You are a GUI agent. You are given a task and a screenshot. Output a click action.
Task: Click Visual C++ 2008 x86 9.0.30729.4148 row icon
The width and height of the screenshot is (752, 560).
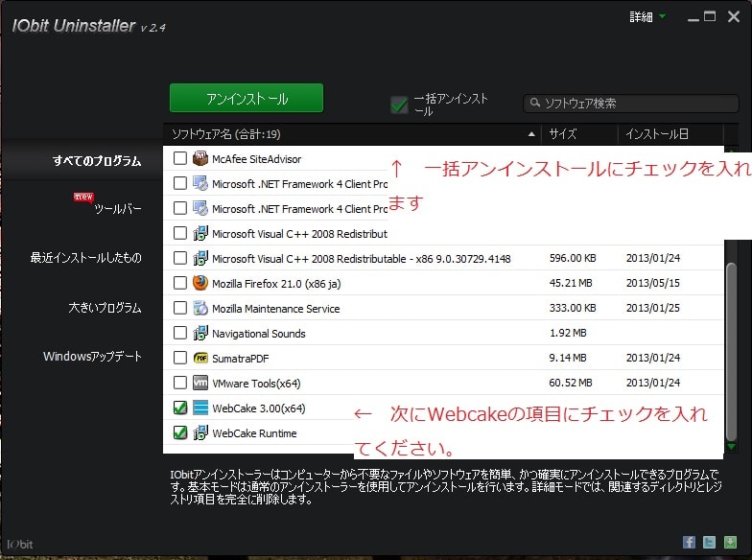click(200, 258)
